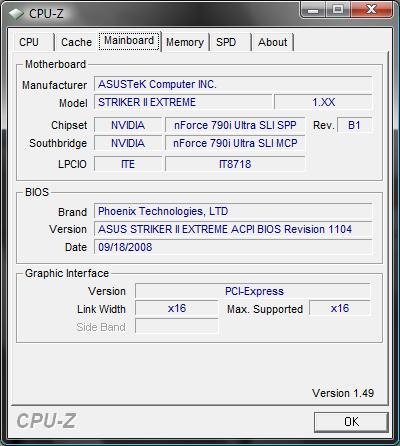Maximize the CPU-Z window
Image resolution: width=400 pixels, height=446 pixels.
[x=337, y=9]
